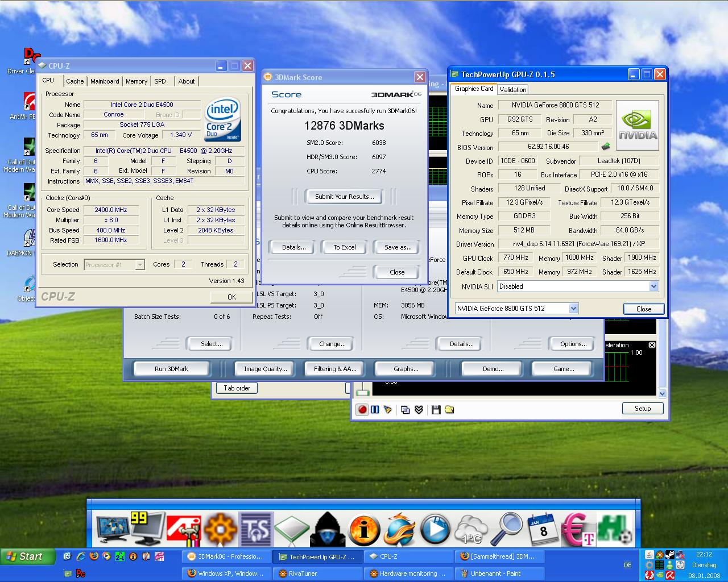The height and width of the screenshot is (582, 728).
Task: Launch the blue hooded figure dock icon
Action: 327,530
